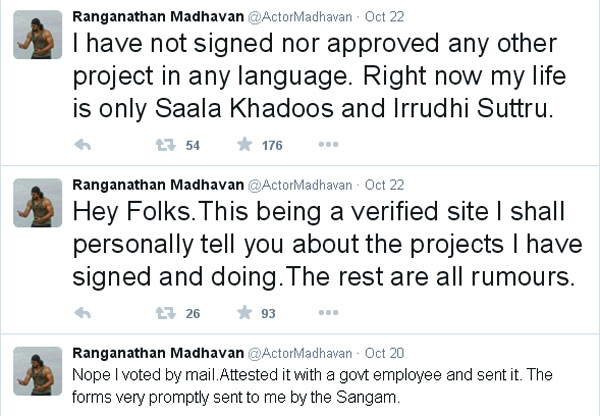This screenshot has height=416, width=600.
Task: Reply to the Saala Khadoos tweet
Action: tap(84, 146)
